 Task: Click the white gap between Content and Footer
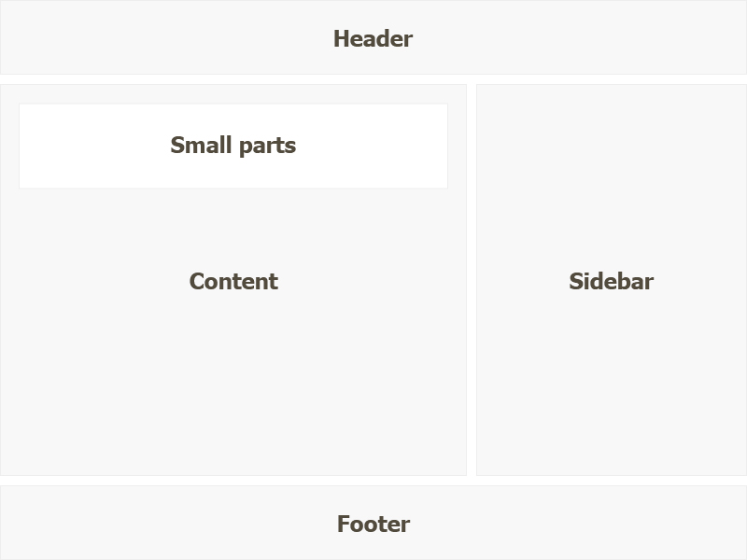[x=373, y=481]
